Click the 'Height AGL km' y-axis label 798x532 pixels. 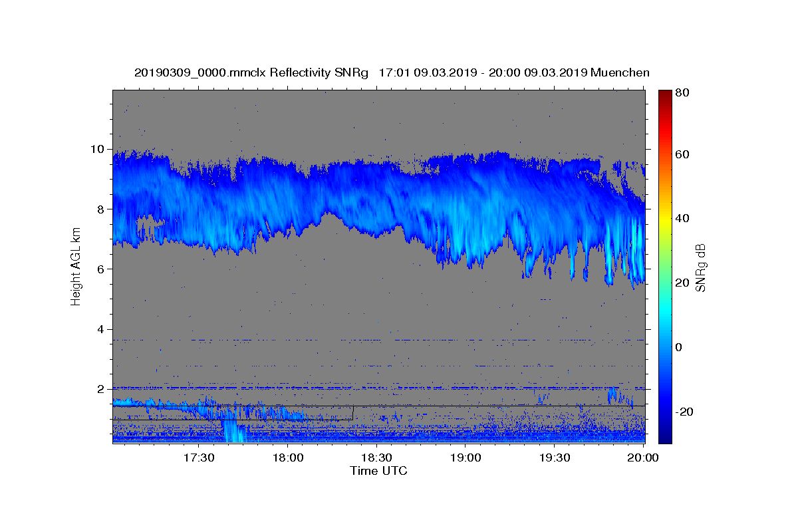click(x=76, y=267)
